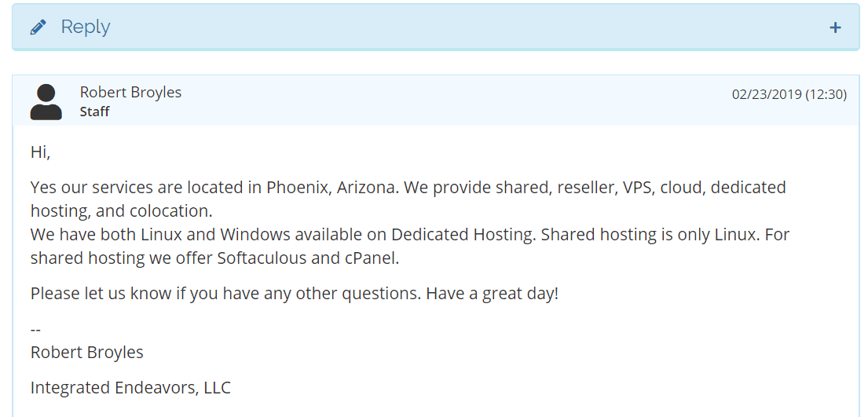Click the "Please let us know" closing sentence
This screenshot has width=868, height=417.
(226, 294)
